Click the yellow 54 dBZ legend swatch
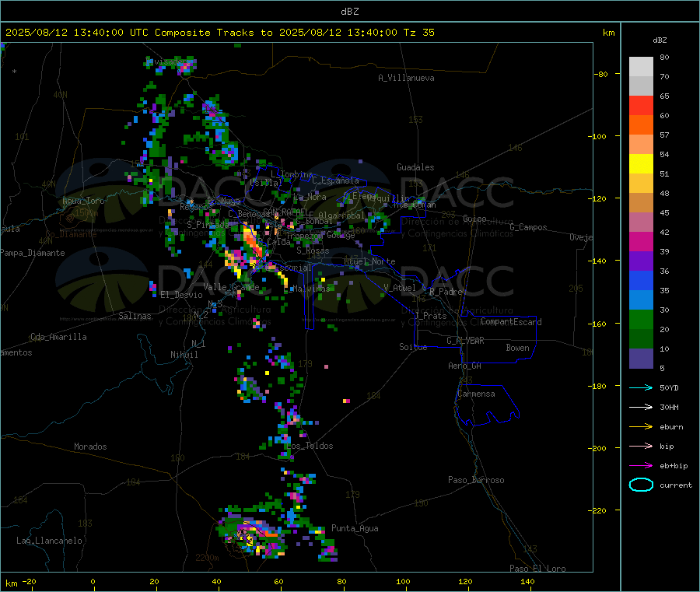This screenshot has height=592, width=700. coord(641,164)
